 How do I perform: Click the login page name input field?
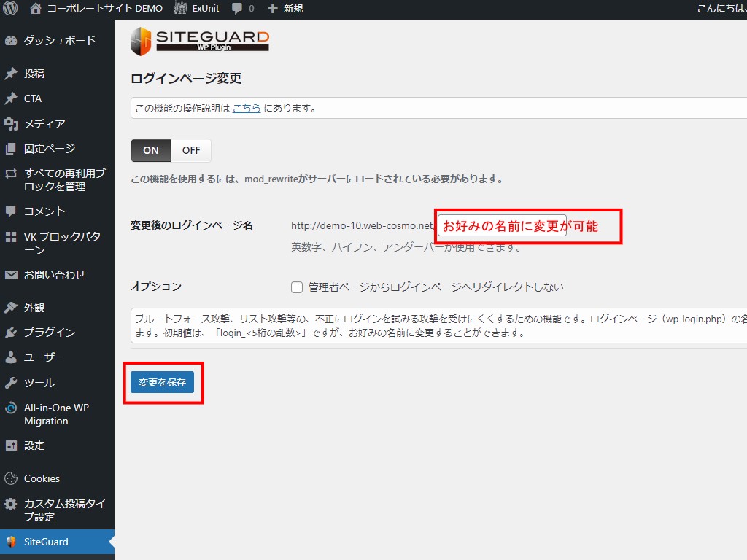pyautogui.click(x=501, y=225)
